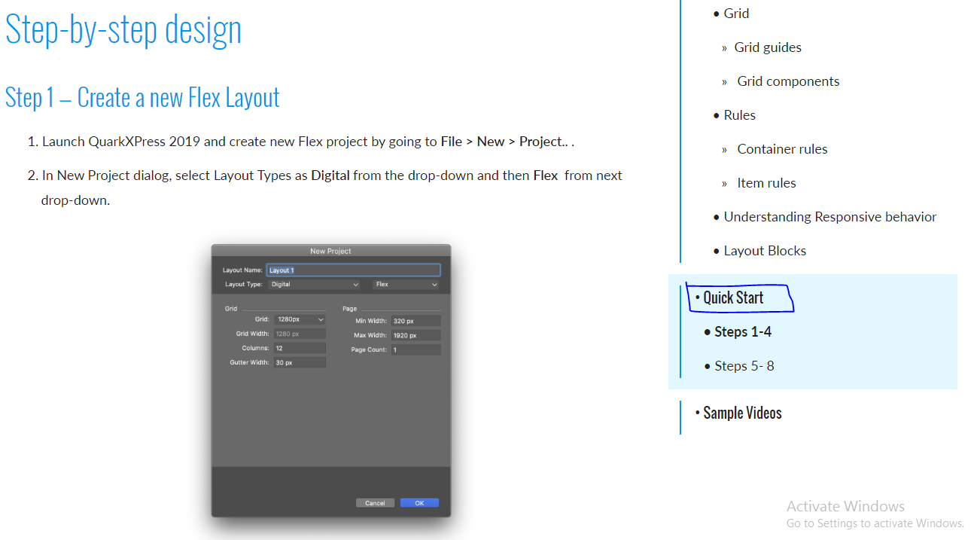Open the Grid components topic
The width and height of the screenshot is (980, 540).
pos(787,81)
